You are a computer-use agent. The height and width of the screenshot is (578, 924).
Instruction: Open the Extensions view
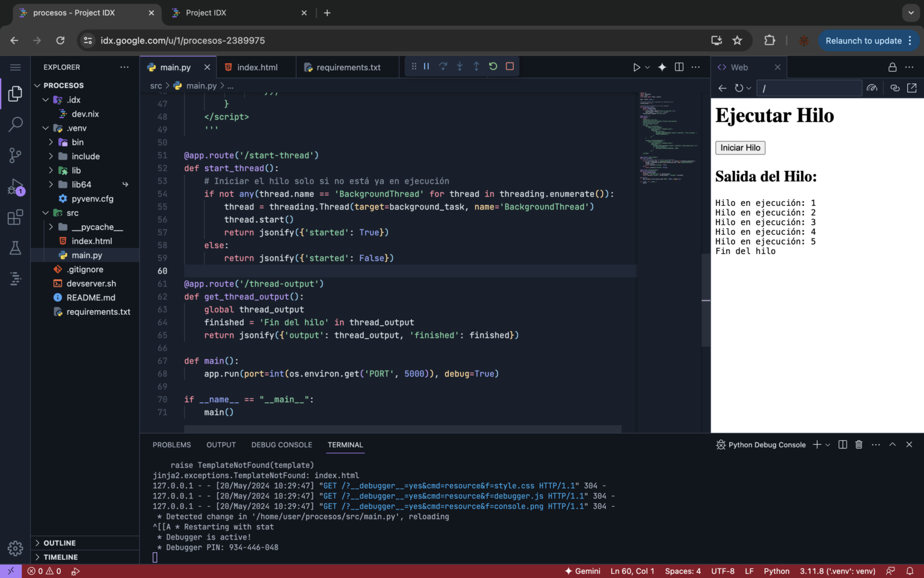[15, 217]
